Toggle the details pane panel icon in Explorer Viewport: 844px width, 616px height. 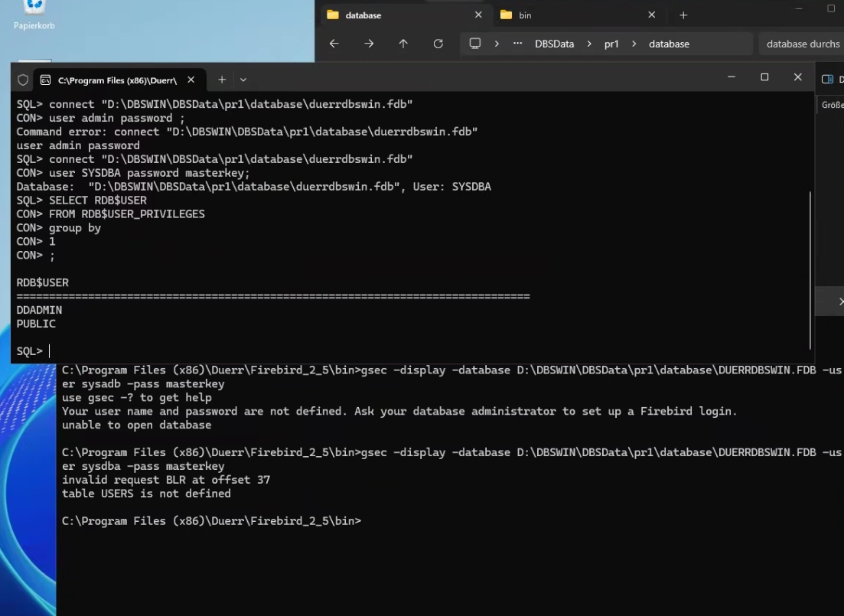[x=827, y=77]
